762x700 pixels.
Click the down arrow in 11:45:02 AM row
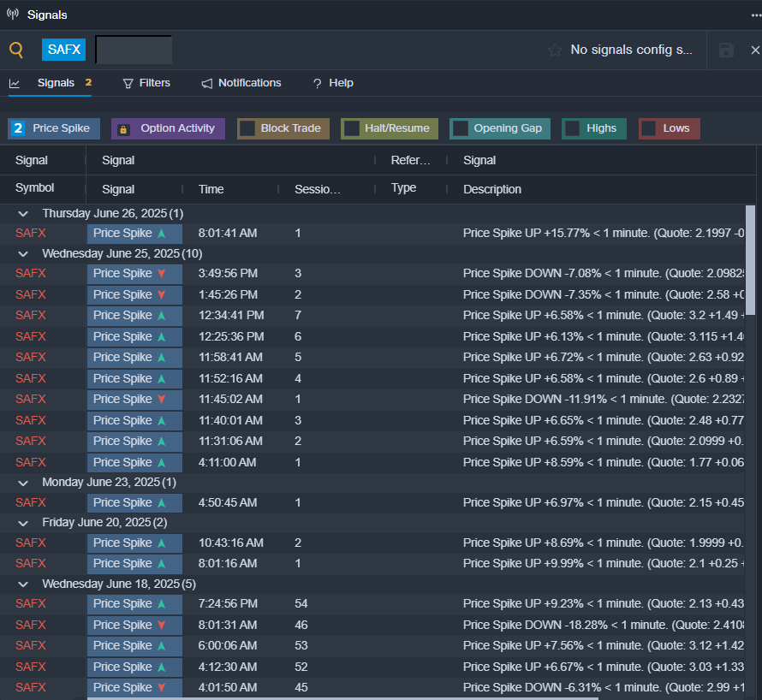(x=161, y=400)
